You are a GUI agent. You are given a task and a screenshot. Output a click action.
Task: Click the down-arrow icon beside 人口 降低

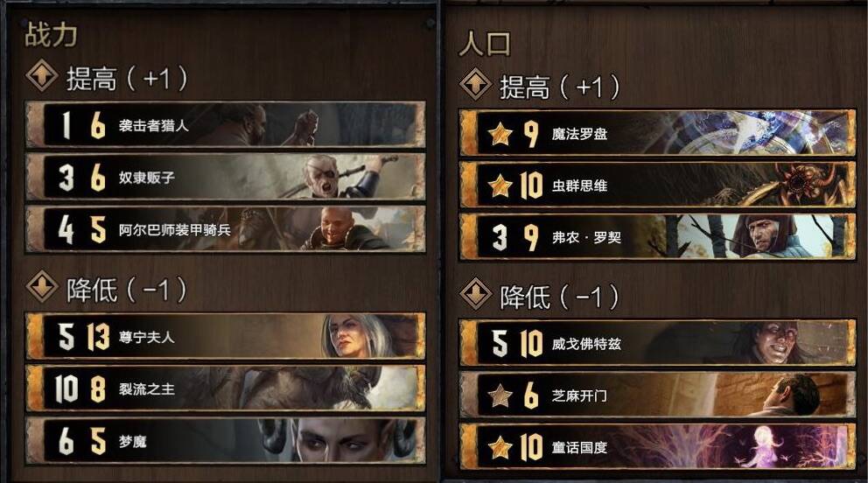(475, 294)
